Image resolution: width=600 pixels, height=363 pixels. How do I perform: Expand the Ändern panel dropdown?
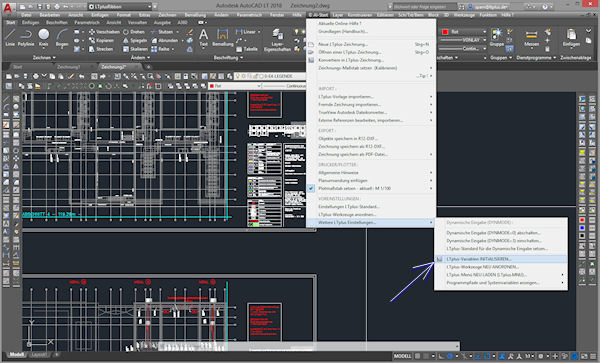click(x=140, y=58)
